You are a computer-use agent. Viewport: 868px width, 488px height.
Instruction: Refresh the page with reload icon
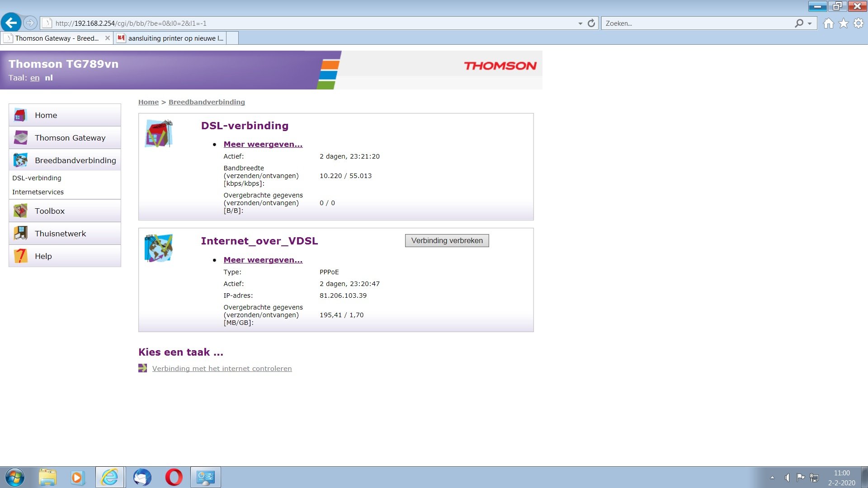(591, 23)
